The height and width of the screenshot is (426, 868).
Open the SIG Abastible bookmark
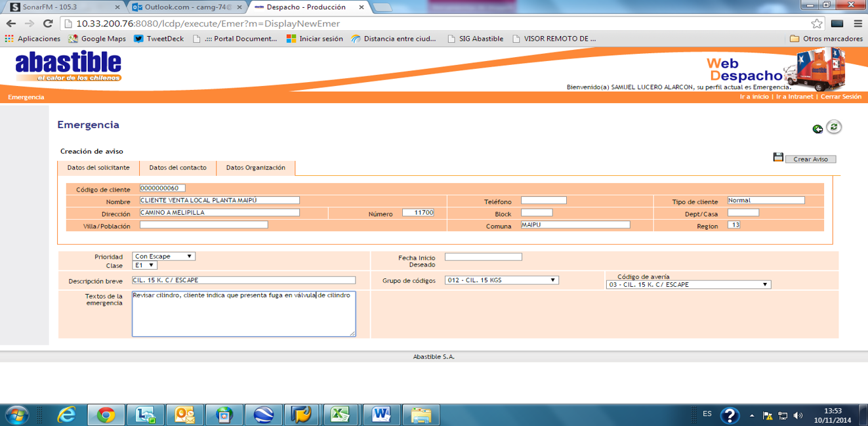coord(475,39)
